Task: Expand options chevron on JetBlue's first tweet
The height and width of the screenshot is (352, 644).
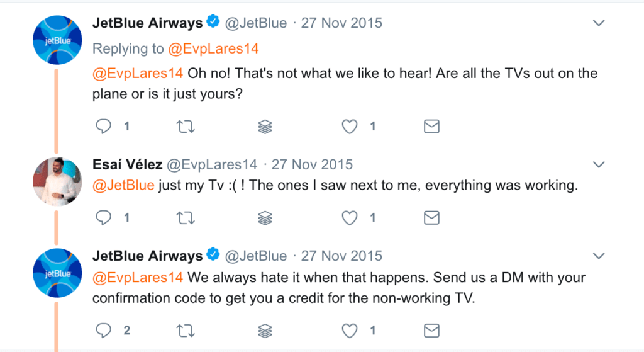Action: 599,23
